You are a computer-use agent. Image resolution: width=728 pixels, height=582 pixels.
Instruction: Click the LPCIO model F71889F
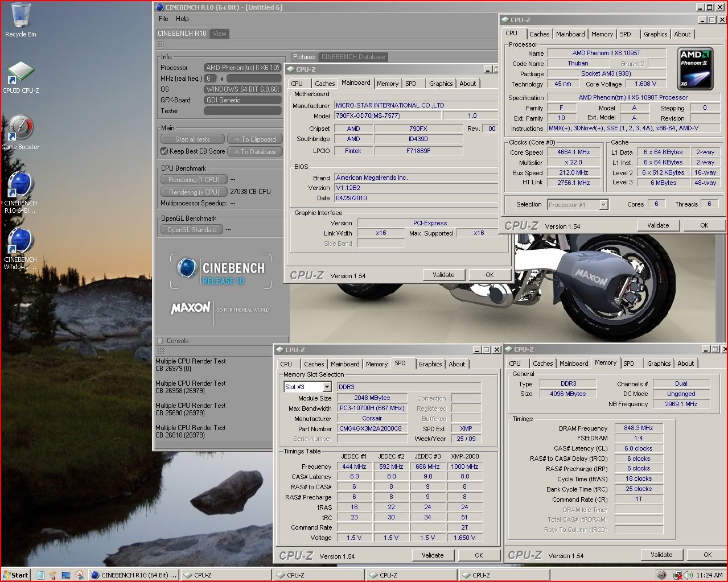418,151
